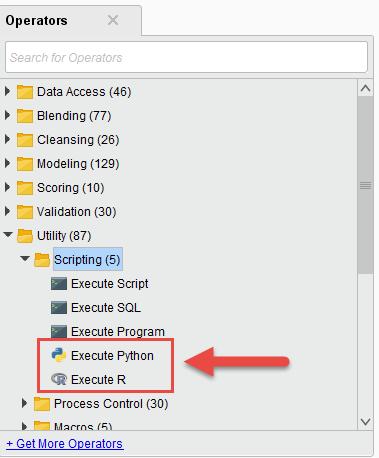Open the Get More Operators link
This screenshot has width=379, height=458.
pos(65,444)
